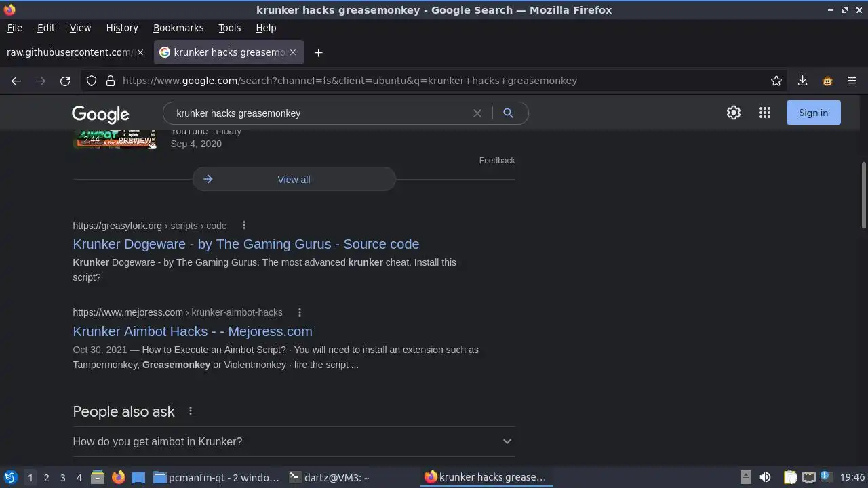Click the taskbar clock 19:46
The width and height of the screenshot is (868, 488).
(x=852, y=477)
